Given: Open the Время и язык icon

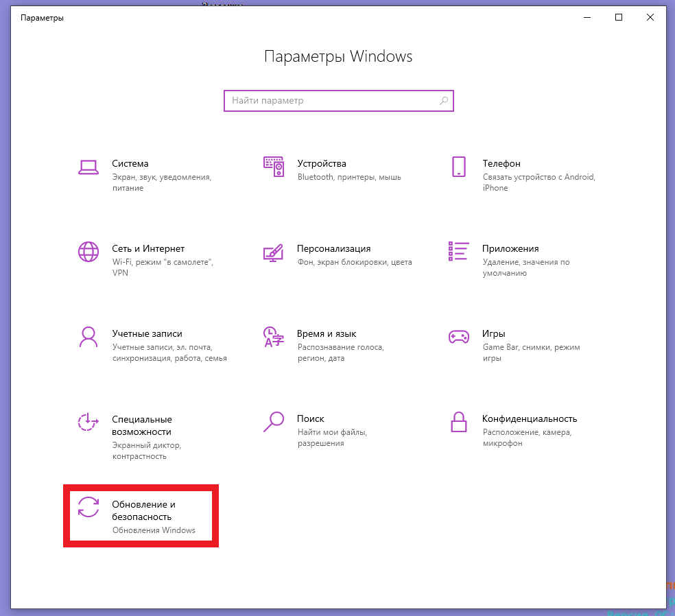Looking at the screenshot, I should click(x=274, y=337).
